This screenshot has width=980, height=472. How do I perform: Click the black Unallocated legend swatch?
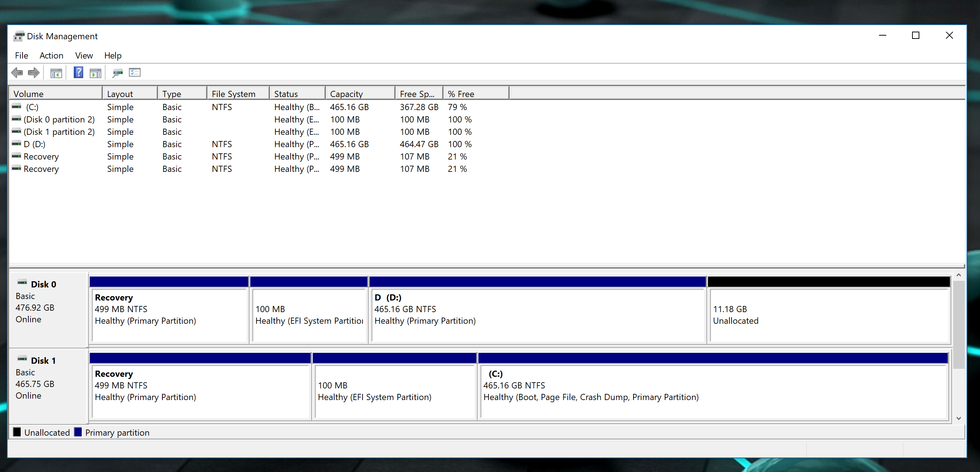(17, 432)
